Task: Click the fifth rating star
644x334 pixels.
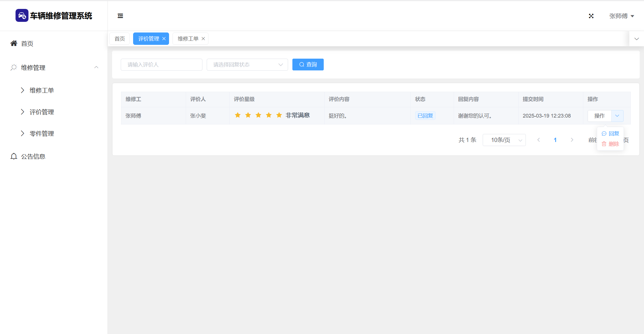Action: [x=279, y=115]
